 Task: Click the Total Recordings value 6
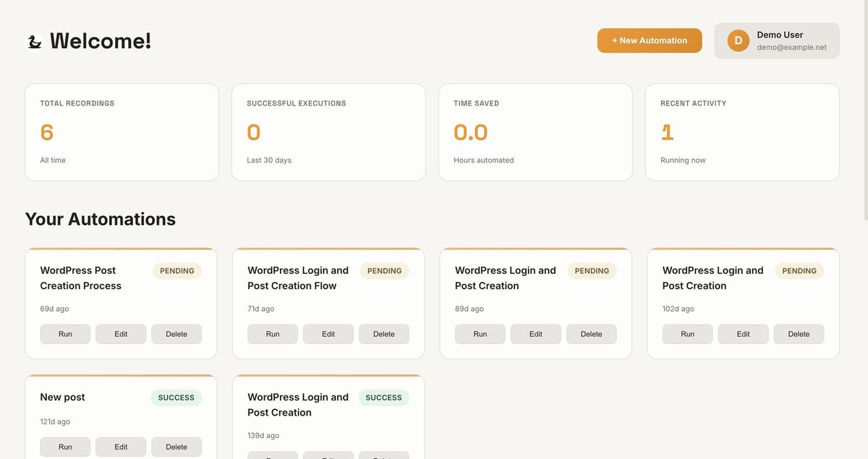point(47,132)
